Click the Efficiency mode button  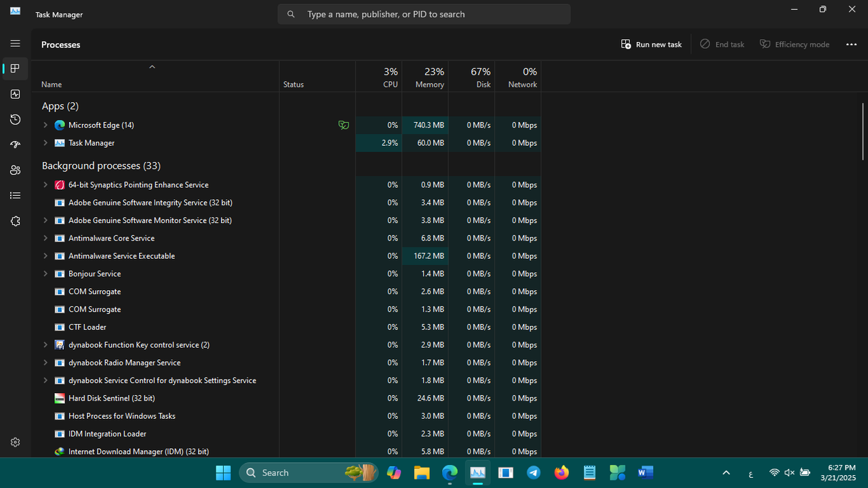coord(795,44)
